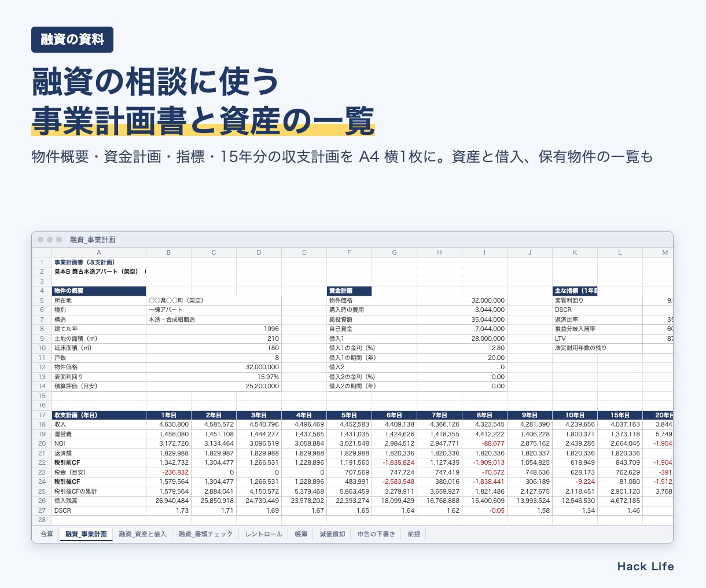
Task: Click the 実質利回り label cell
Action: click(x=597, y=300)
